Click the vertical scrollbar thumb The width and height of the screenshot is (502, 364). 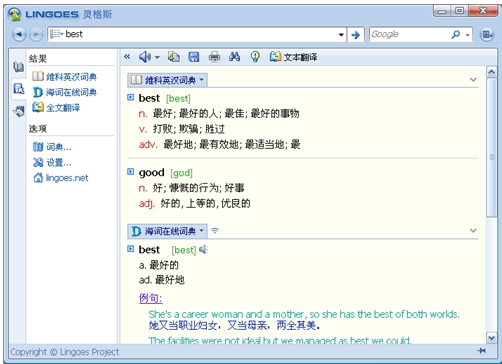coord(491,148)
